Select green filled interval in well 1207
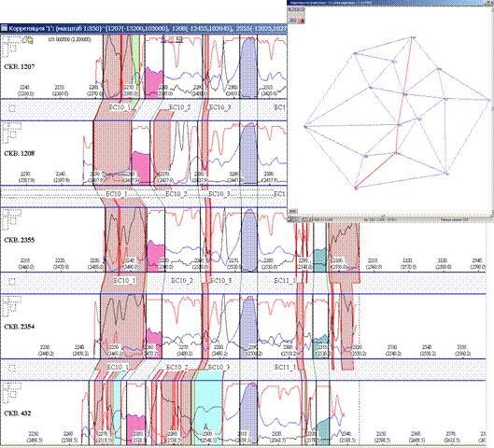The height and width of the screenshot is (448, 494). pyautogui.click(x=135, y=66)
